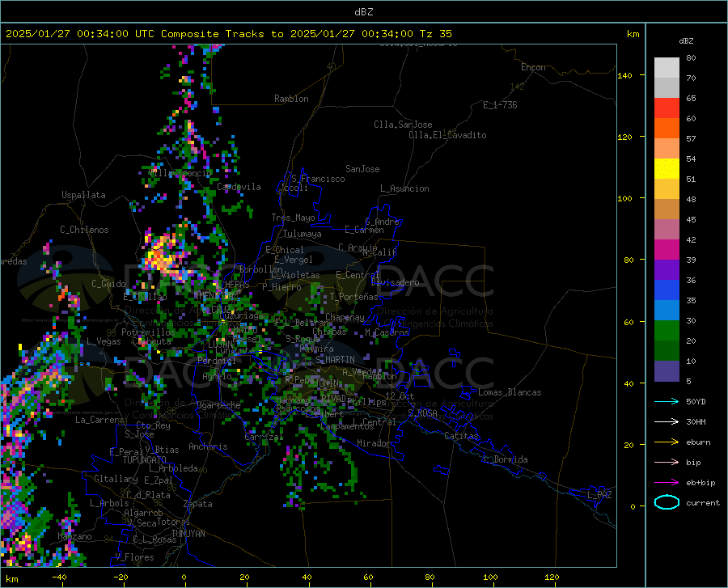Click the '30HM' legend label

tap(696, 422)
